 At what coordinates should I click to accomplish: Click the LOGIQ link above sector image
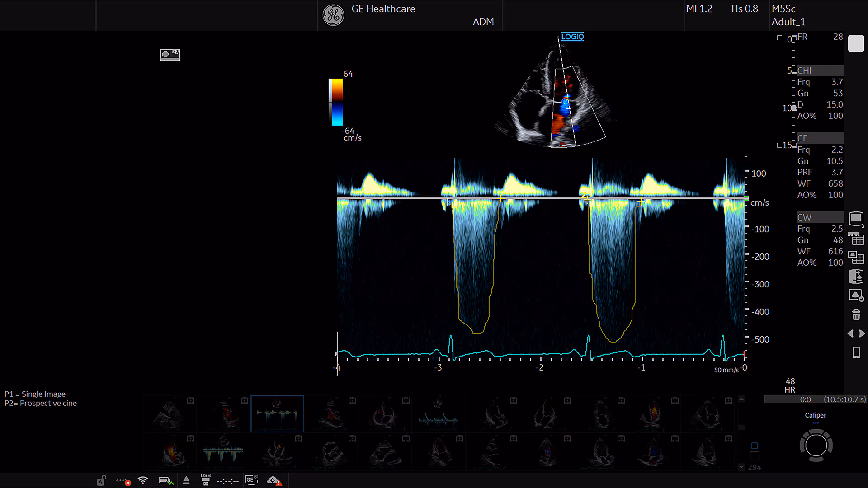point(572,37)
